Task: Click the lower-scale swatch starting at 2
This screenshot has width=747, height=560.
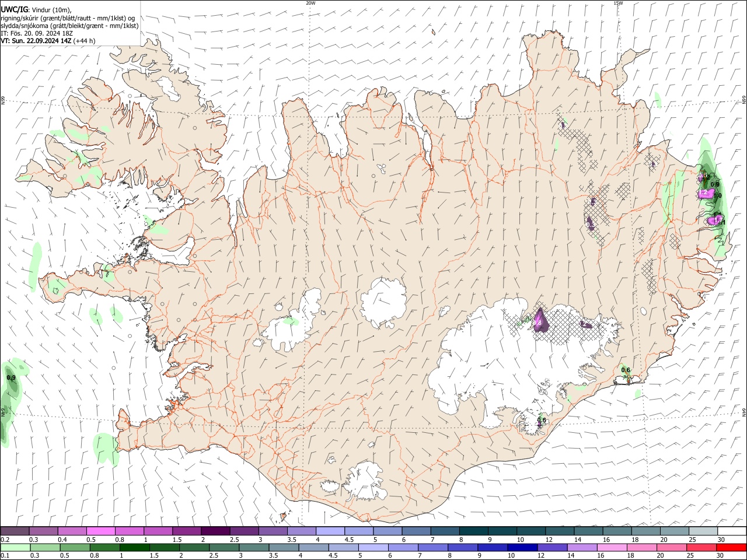Action: 194,548
